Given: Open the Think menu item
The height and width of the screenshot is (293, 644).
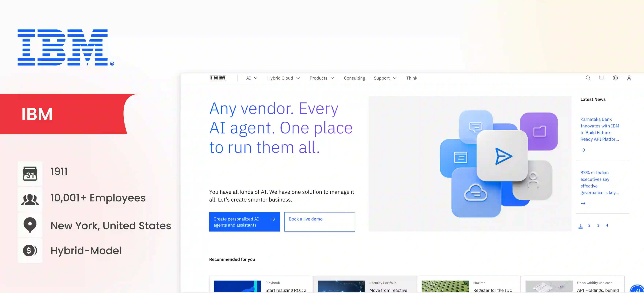Looking at the screenshot, I should coord(411,78).
